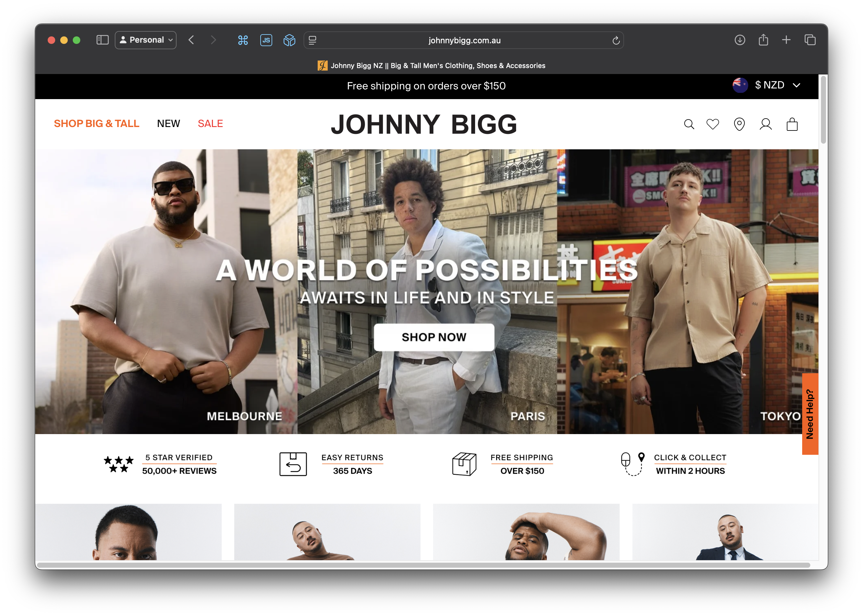Open the Reader view icon in address bar
The height and width of the screenshot is (616, 863).
[312, 40]
